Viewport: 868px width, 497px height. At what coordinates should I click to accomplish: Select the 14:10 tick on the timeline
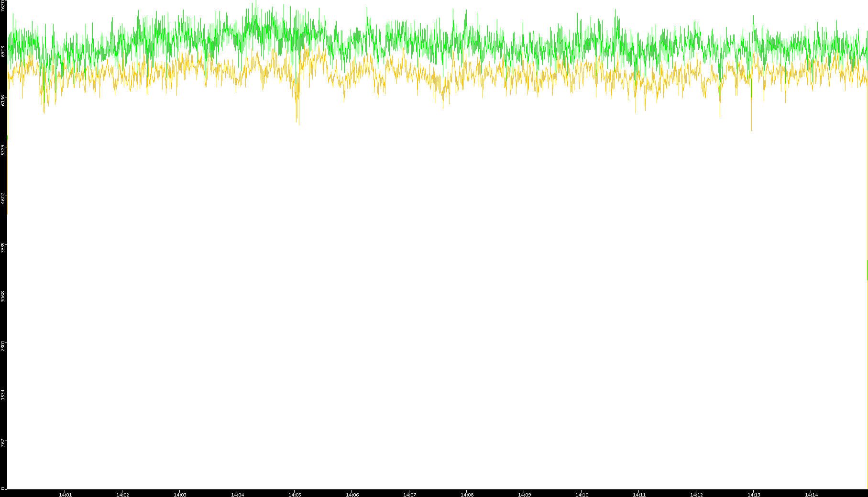[x=582, y=495]
